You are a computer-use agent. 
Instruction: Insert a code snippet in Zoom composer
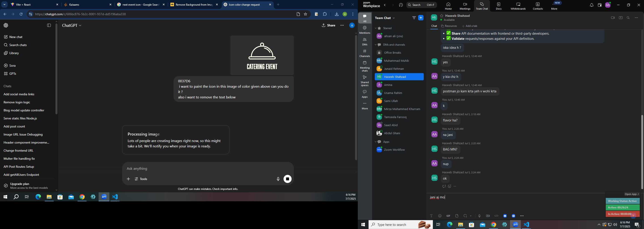496,216
